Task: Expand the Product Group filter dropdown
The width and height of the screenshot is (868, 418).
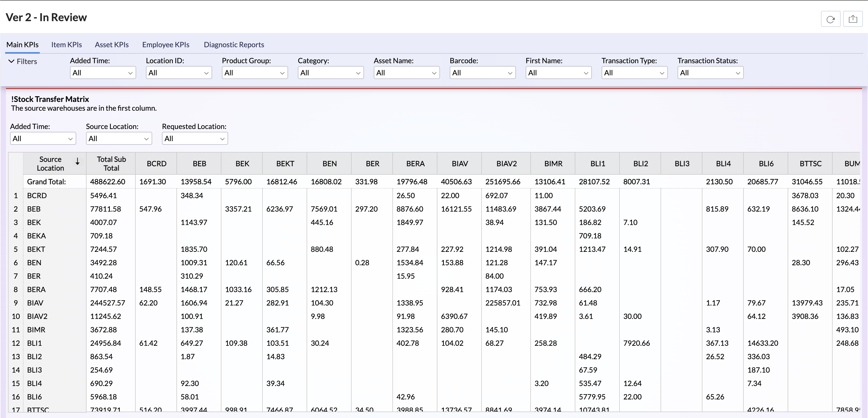Action: click(x=254, y=73)
